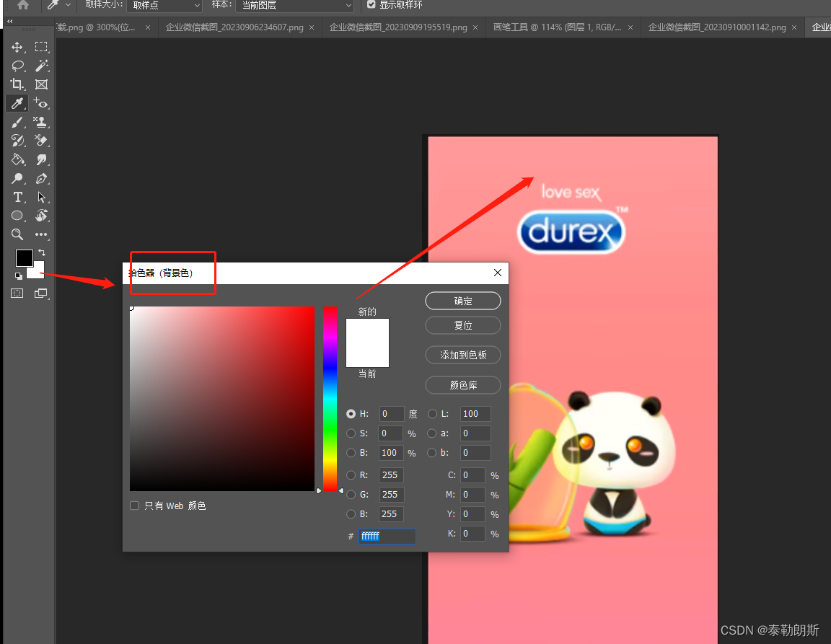
Task: Select the Ellipse shape tool
Action: pos(17,216)
